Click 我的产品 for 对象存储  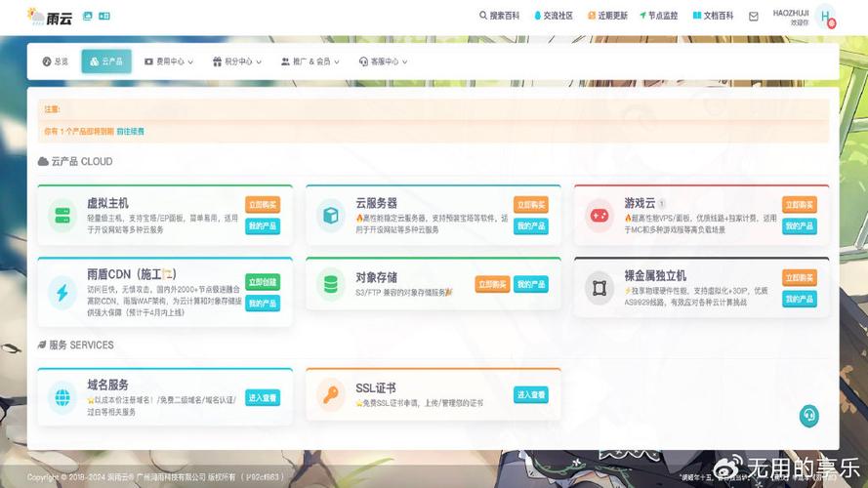531,284
